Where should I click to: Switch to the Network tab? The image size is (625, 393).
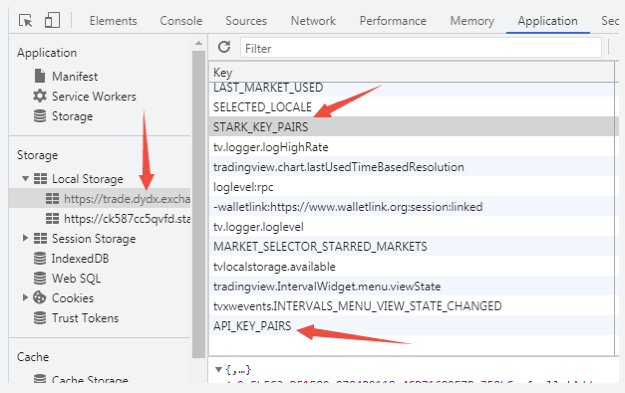coord(313,21)
